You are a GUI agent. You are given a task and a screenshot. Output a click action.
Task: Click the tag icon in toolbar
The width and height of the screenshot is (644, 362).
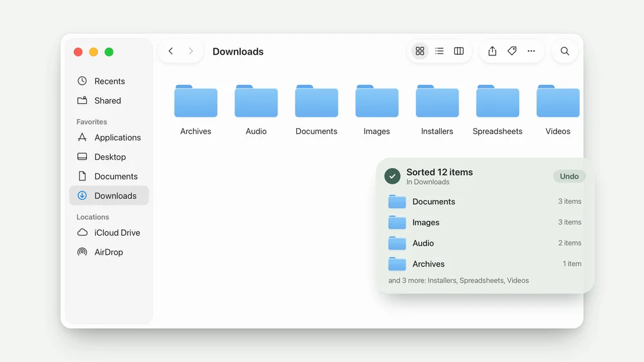[x=512, y=51]
